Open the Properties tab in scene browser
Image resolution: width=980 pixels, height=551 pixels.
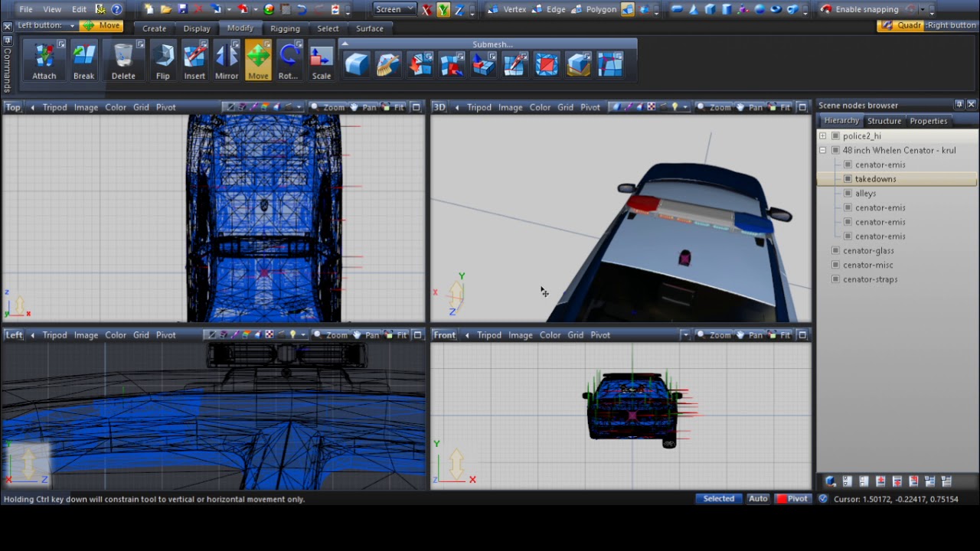928,121
